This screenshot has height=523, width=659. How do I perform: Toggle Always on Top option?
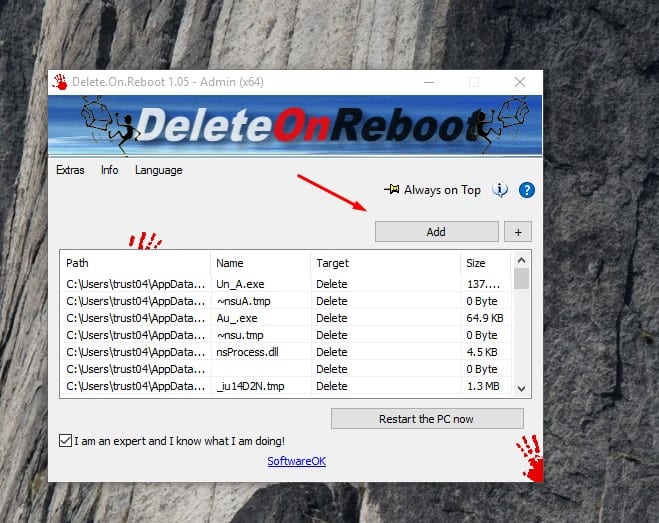(441, 190)
